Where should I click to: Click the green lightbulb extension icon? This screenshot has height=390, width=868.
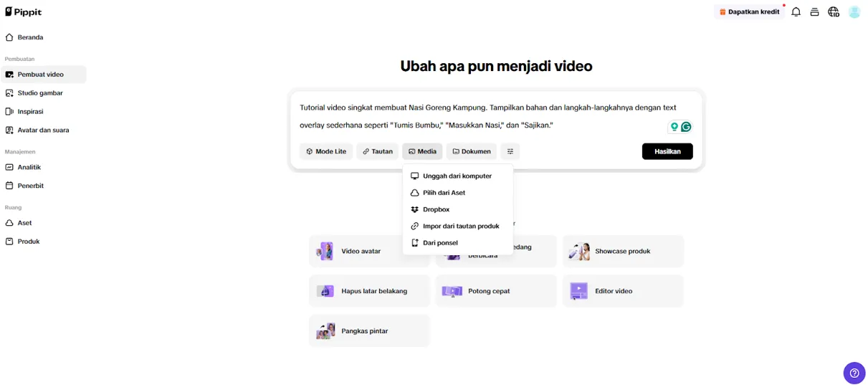point(674,127)
